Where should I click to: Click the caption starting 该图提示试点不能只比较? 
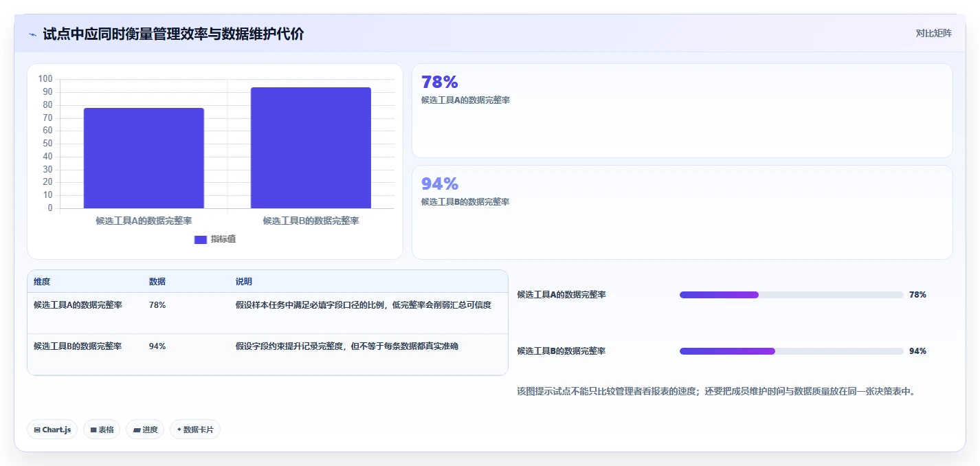[716, 392]
